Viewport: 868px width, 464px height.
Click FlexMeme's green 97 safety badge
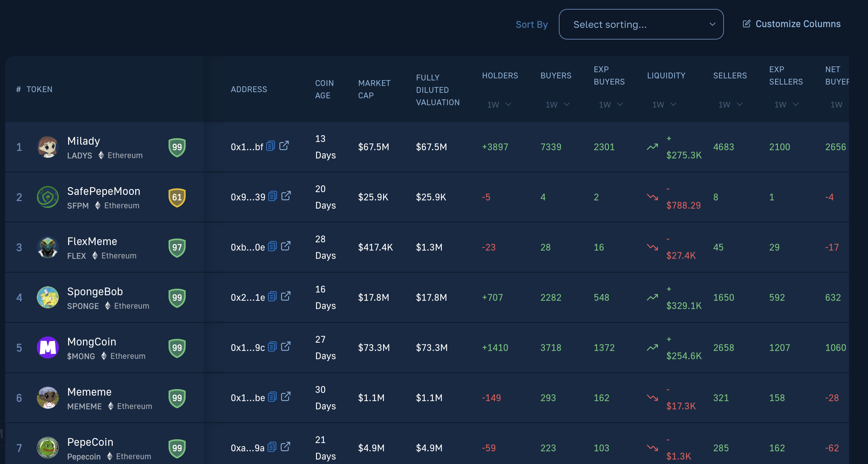click(177, 247)
